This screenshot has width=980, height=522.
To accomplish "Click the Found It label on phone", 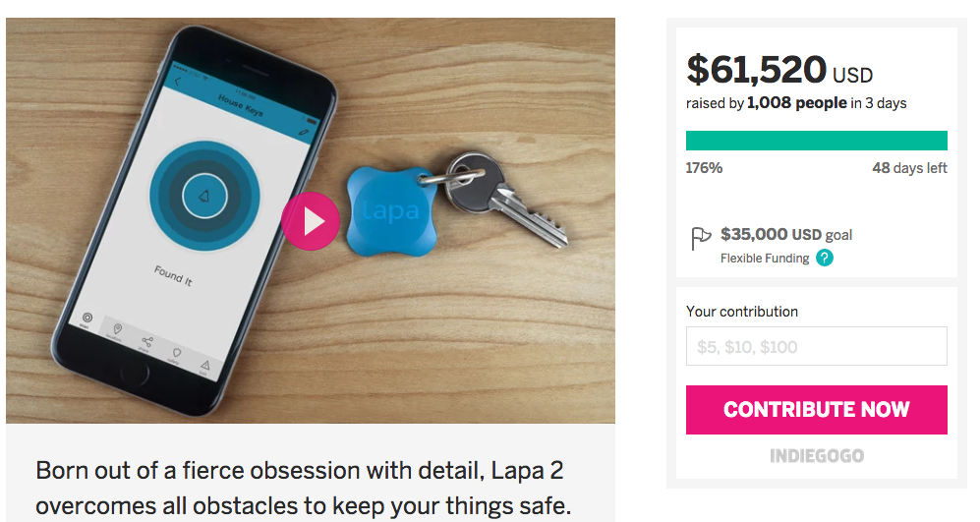I will 173,275.
